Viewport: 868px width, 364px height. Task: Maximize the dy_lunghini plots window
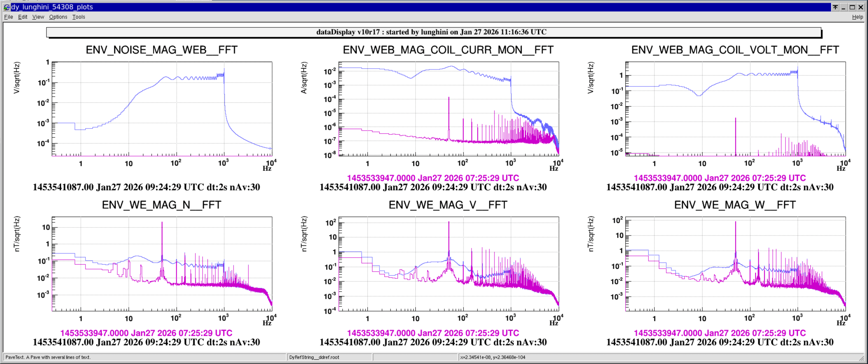pyautogui.click(x=852, y=7)
